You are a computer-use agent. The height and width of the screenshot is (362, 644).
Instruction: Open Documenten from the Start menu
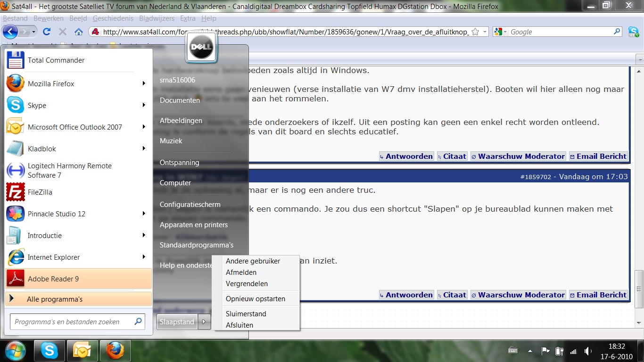(x=180, y=100)
